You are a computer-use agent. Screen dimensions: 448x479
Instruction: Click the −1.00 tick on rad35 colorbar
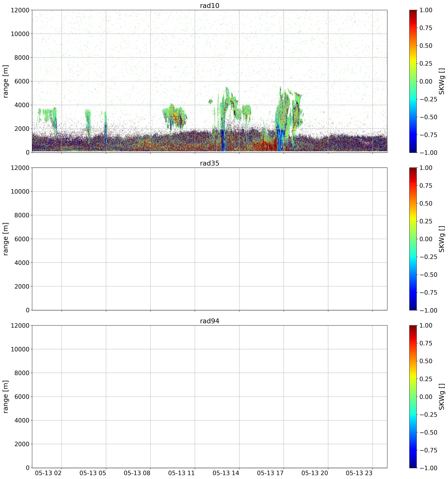[428, 310]
